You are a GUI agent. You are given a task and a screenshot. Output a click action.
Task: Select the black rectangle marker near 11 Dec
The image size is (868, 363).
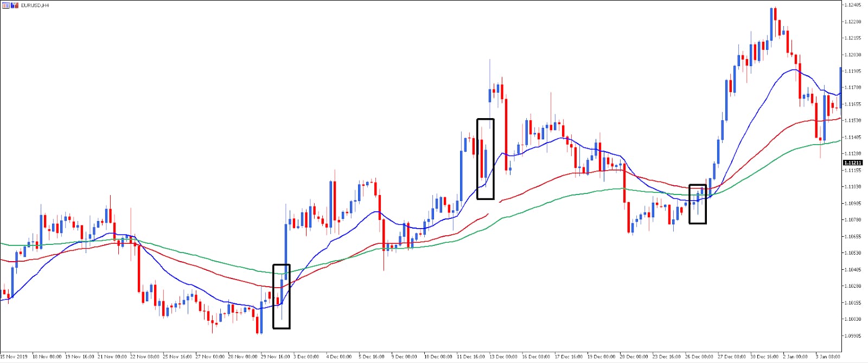[x=485, y=159]
